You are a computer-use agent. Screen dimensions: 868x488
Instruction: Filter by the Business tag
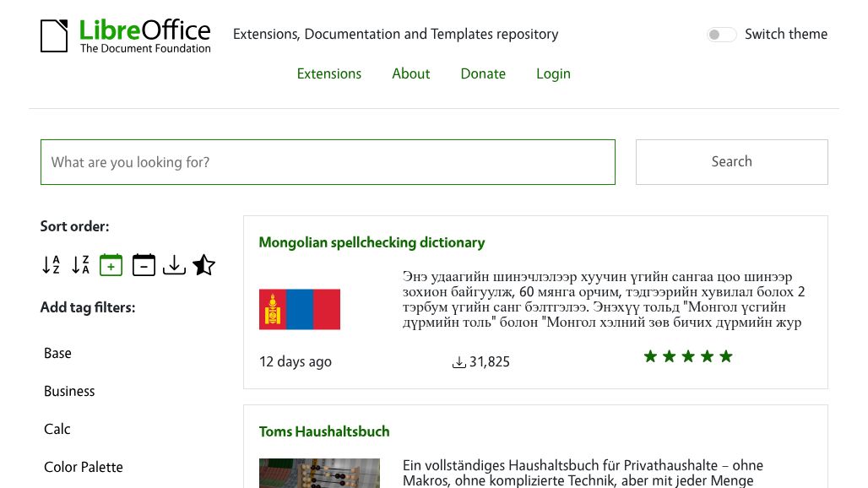(x=69, y=391)
